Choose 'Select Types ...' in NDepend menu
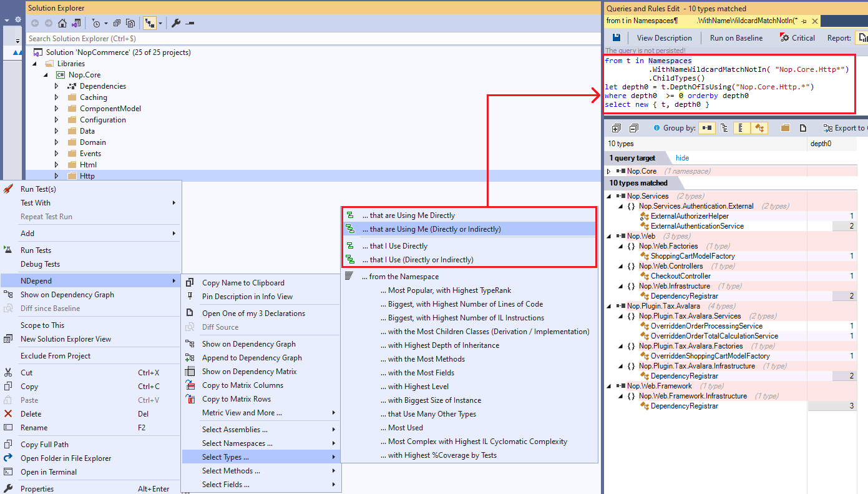Image resolution: width=868 pixels, height=494 pixels. pyautogui.click(x=261, y=457)
